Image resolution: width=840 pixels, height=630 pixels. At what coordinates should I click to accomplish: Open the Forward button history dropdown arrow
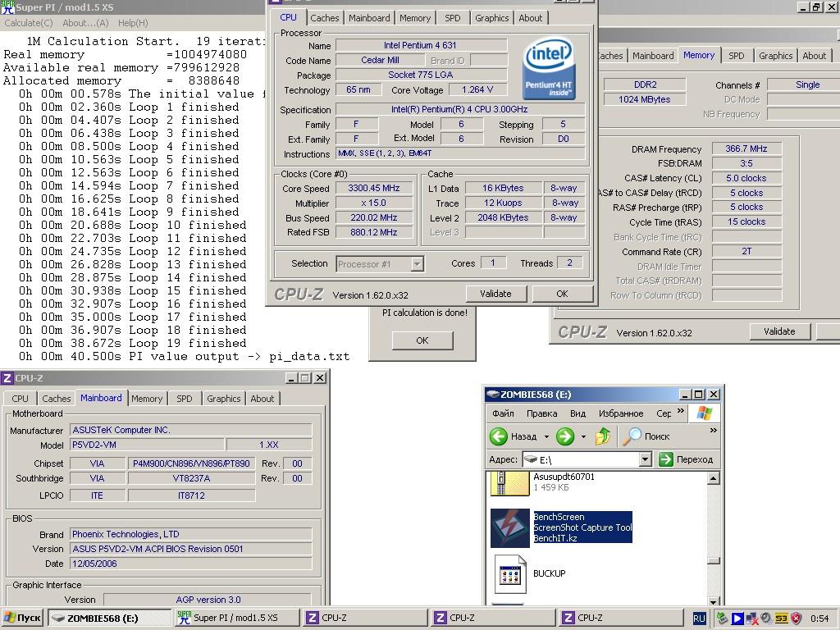coord(583,436)
